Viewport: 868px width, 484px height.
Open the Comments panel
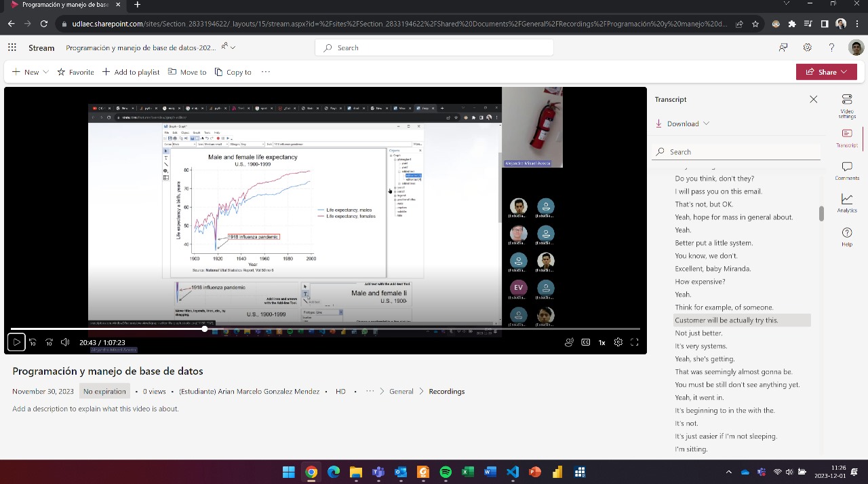[847, 170]
